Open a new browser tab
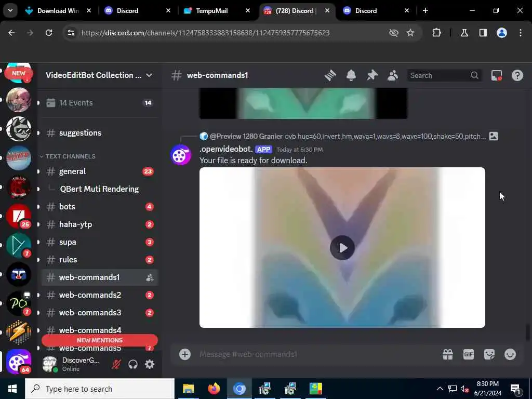Viewport: 532px width, 399px height. point(425,11)
